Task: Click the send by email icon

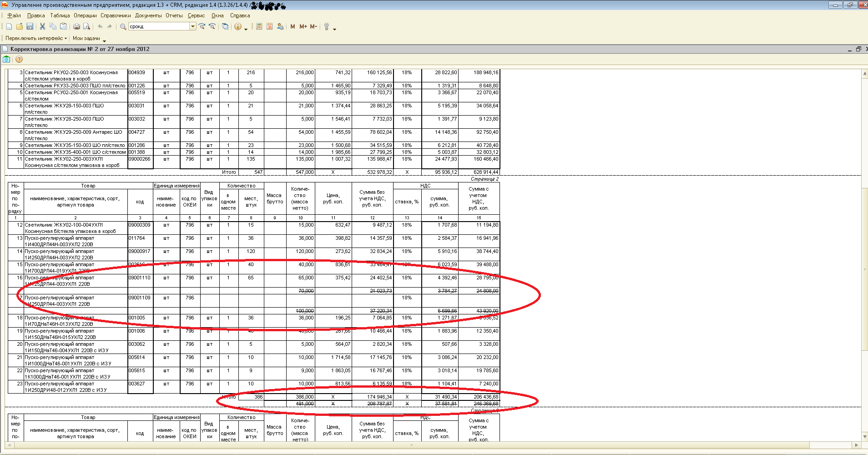Action: point(6,59)
